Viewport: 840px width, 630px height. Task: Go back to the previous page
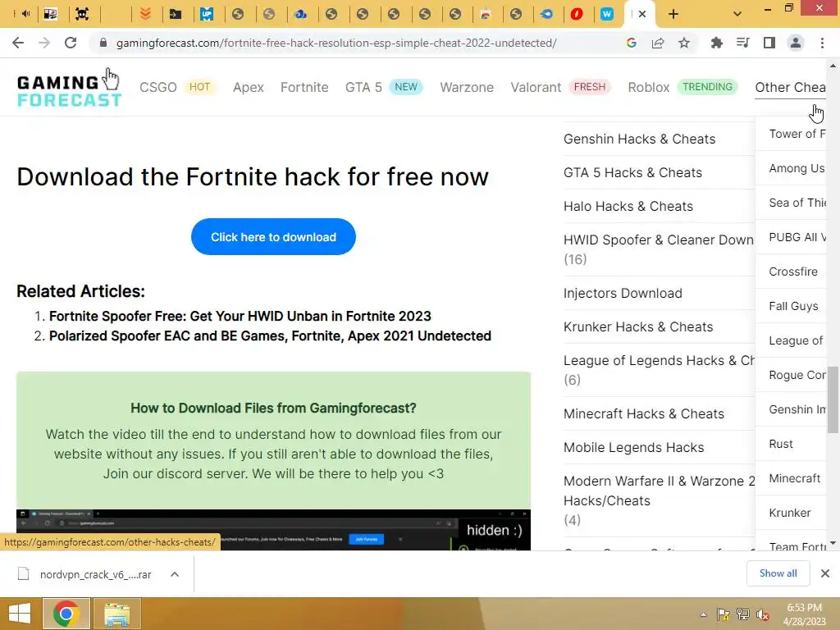pos(18,43)
